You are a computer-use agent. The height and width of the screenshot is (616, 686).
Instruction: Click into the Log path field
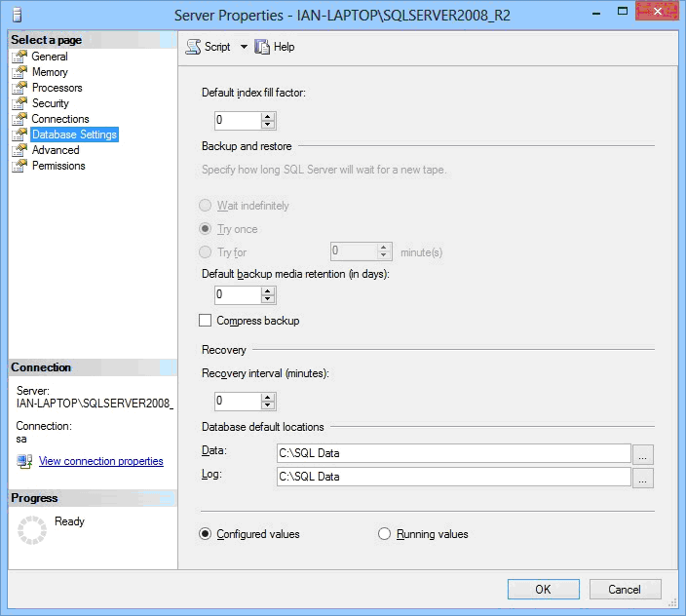pyautogui.click(x=453, y=477)
